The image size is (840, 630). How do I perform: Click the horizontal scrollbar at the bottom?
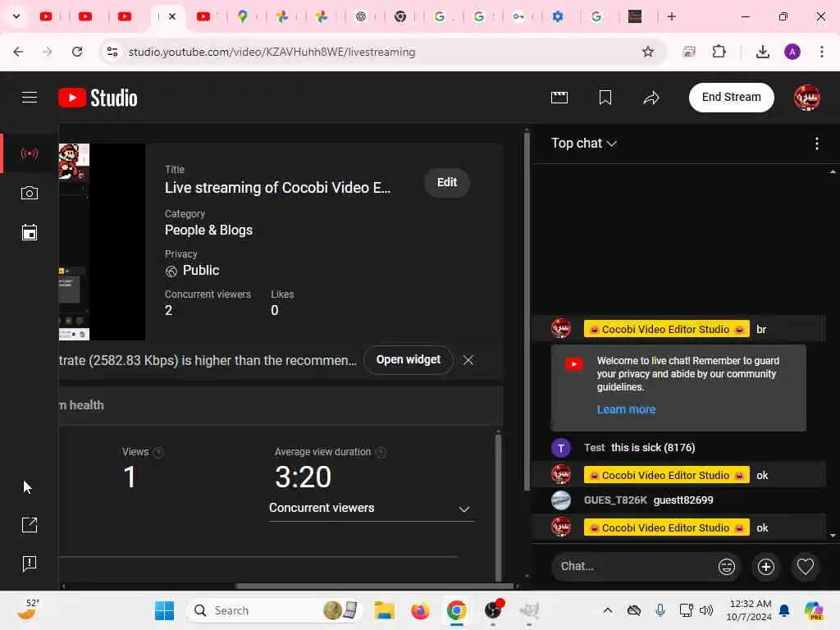click(375, 586)
